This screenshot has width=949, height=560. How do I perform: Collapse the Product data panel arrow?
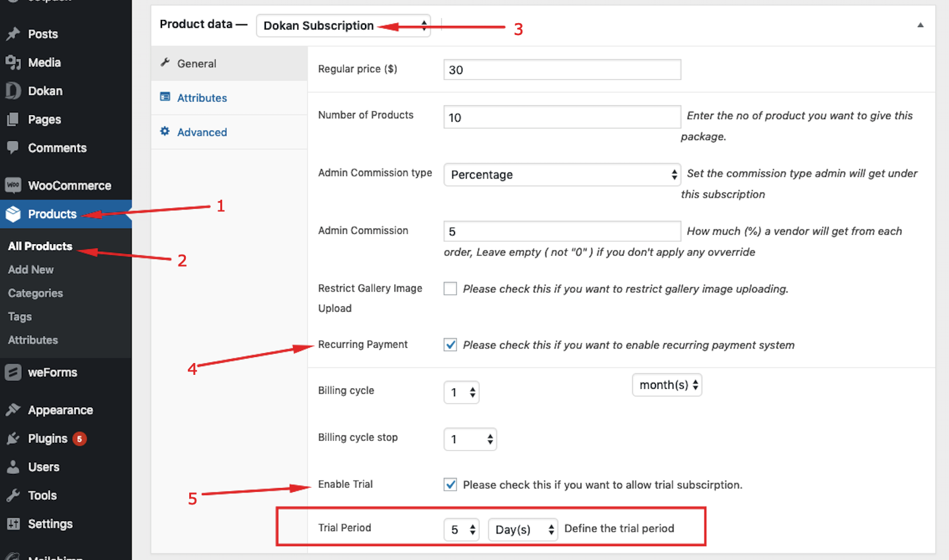point(920,25)
